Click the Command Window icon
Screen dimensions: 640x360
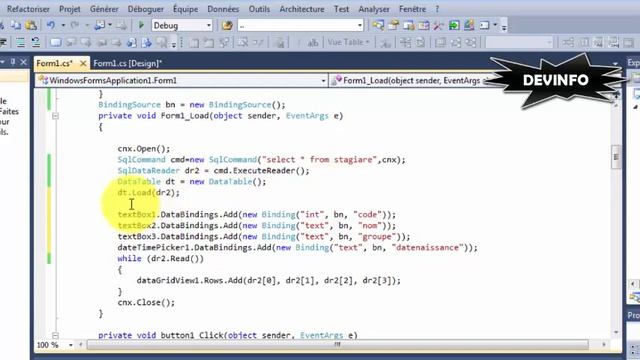(x=484, y=25)
